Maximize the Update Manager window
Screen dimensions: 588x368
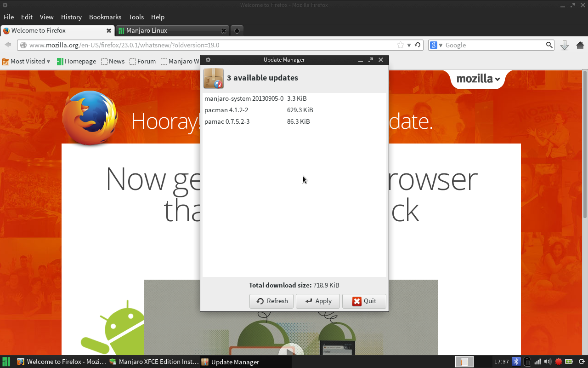pyautogui.click(x=371, y=60)
